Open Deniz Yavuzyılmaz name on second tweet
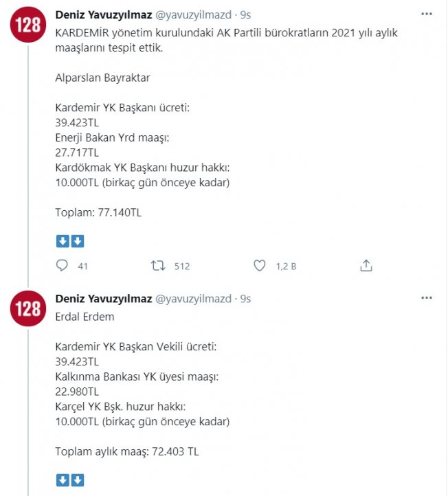 [x=104, y=299]
